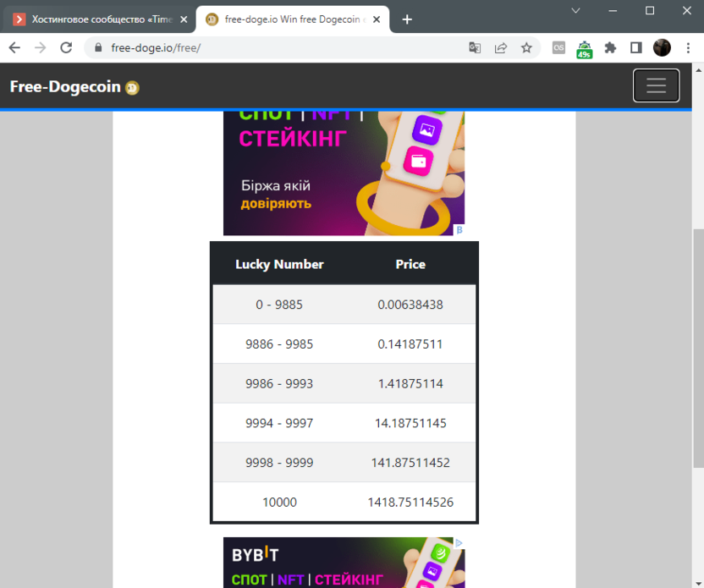Click the green 49s timer extension icon

pyautogui.click(x=584, y=49)
